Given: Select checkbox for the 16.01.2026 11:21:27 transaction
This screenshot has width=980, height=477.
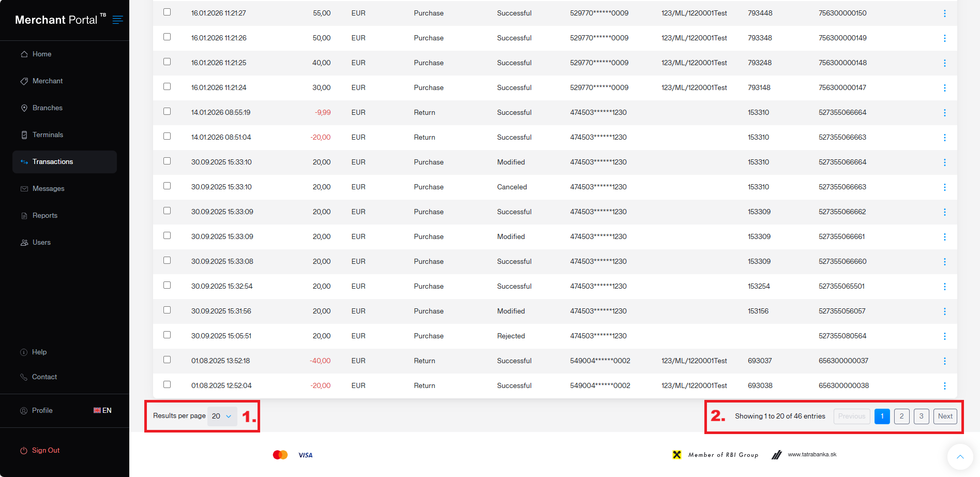Looking at the screenshot, I should click(x=167, y=12).
